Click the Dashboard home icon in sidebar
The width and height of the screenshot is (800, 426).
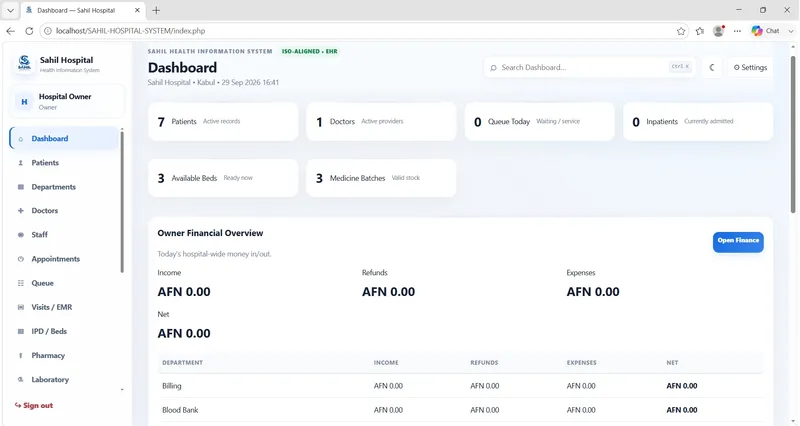21,139
